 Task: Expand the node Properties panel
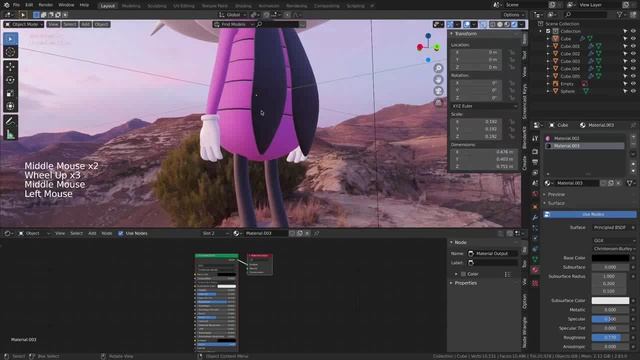[x=466, y=283]
